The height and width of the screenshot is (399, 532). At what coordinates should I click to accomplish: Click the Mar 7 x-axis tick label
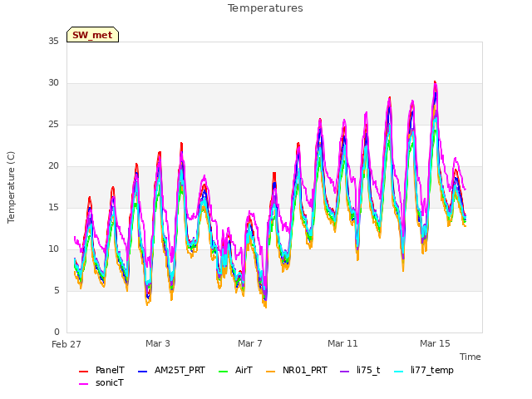coord(250,343)
